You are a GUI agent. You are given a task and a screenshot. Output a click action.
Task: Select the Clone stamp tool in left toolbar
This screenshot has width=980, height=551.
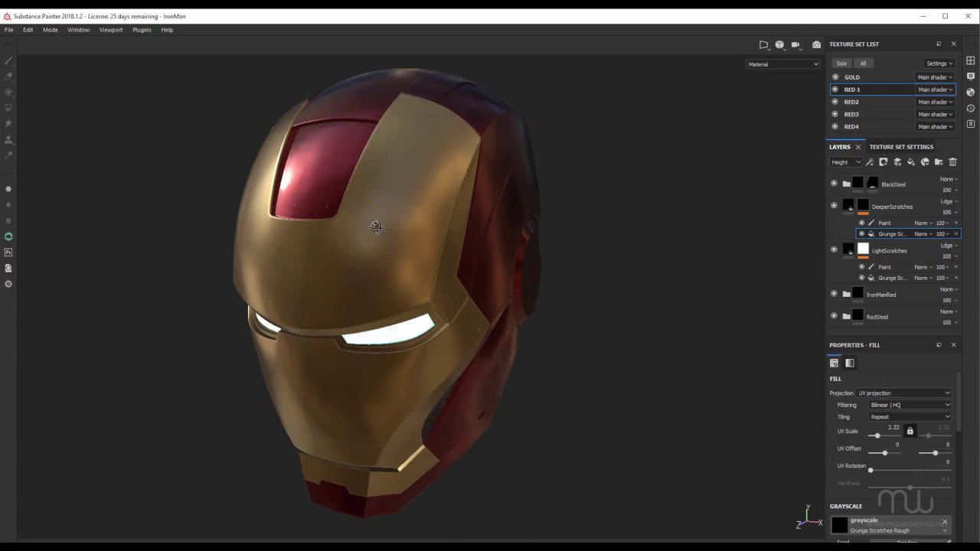click(x=8, y=139)
